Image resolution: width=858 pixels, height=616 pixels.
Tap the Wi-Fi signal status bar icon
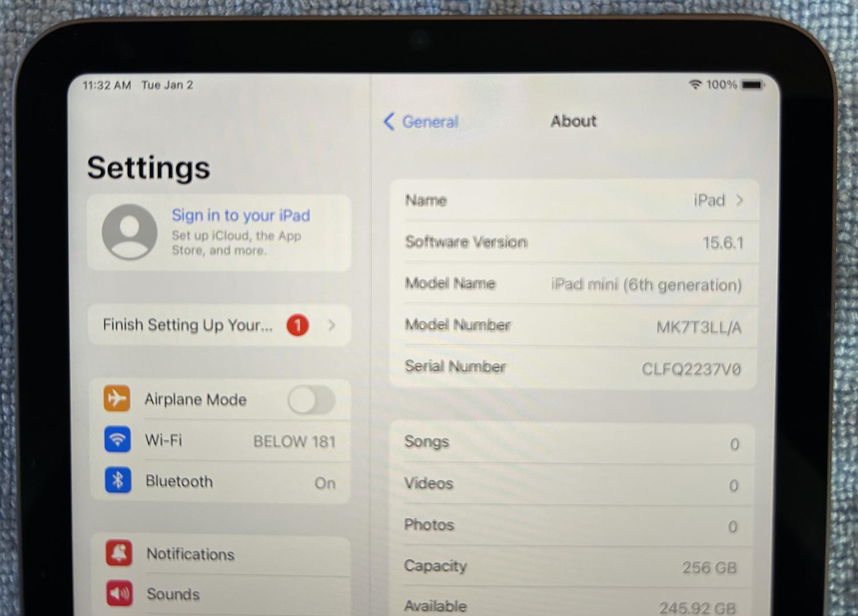click(695, 84)
